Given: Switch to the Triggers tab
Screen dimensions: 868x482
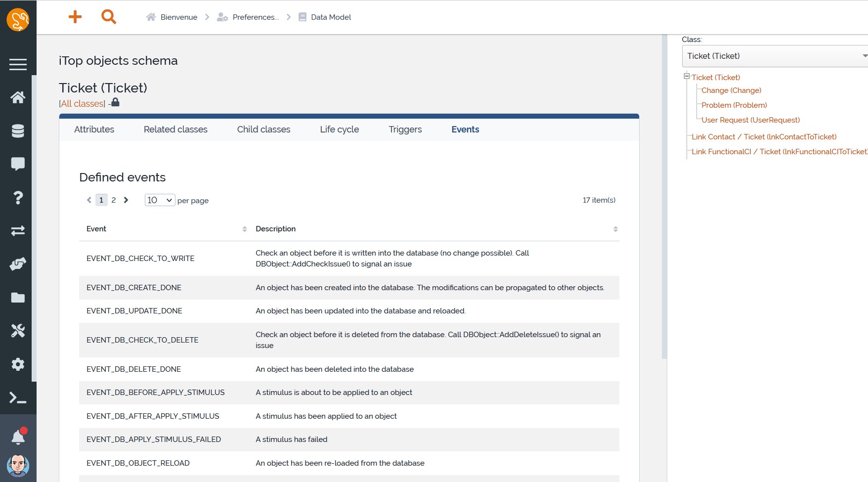Looking at the screenshot, I should point(405,130).
